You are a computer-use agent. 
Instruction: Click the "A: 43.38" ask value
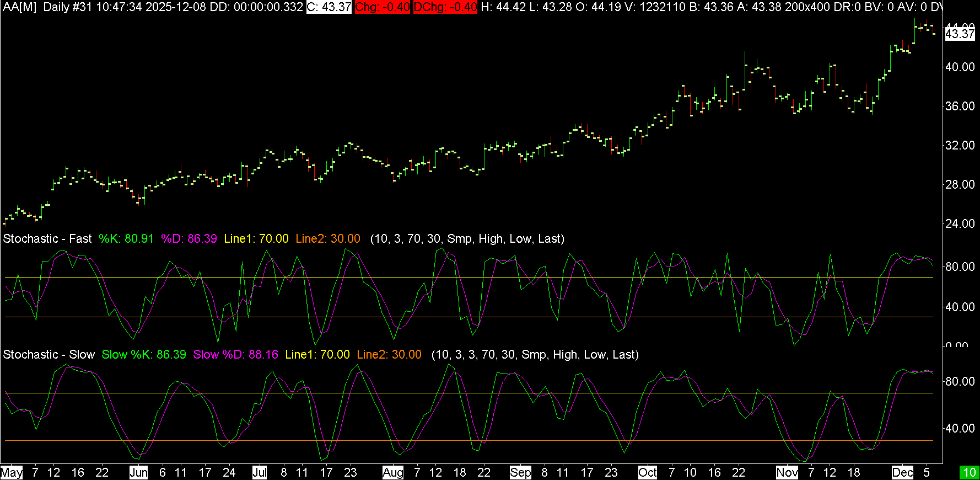tap(760, 7)
